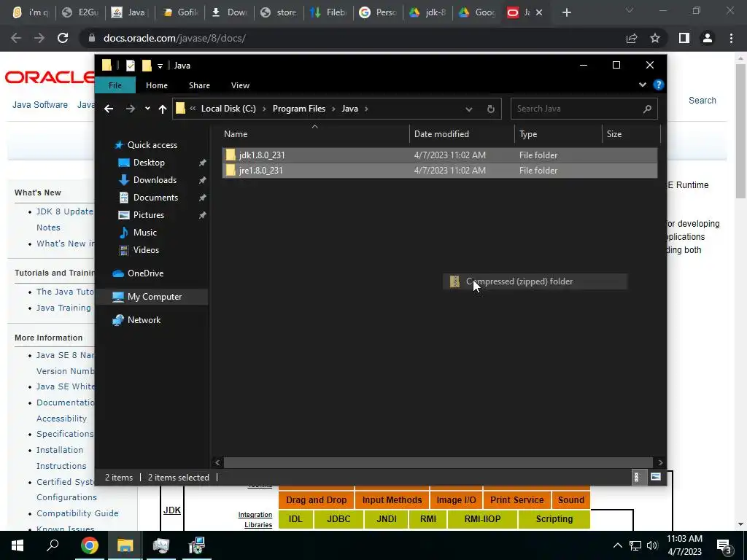
Task: Select Music in navigation pane
Action: [x=145, y=233]
